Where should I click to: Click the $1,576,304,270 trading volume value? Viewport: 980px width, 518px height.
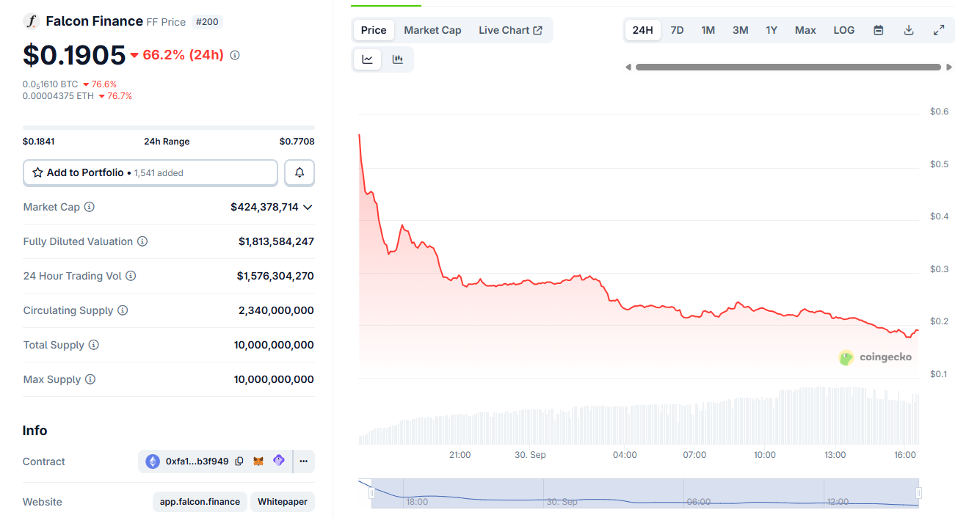(275, 276)
